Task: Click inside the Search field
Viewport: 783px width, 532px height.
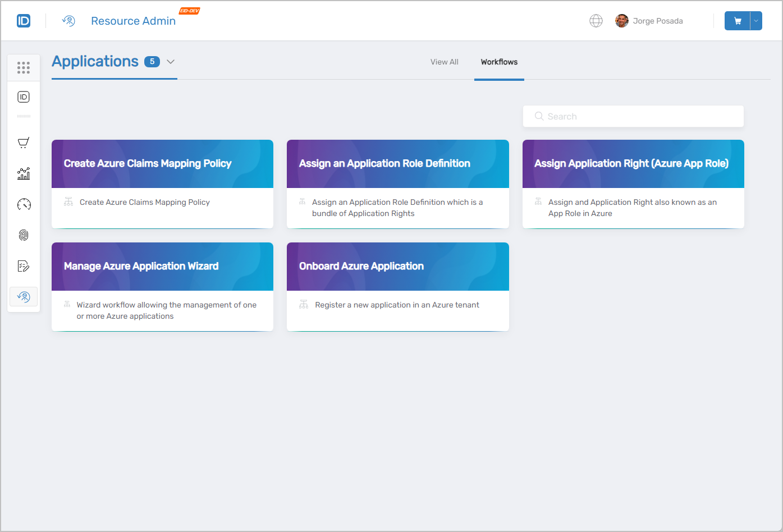Action: 633,116
